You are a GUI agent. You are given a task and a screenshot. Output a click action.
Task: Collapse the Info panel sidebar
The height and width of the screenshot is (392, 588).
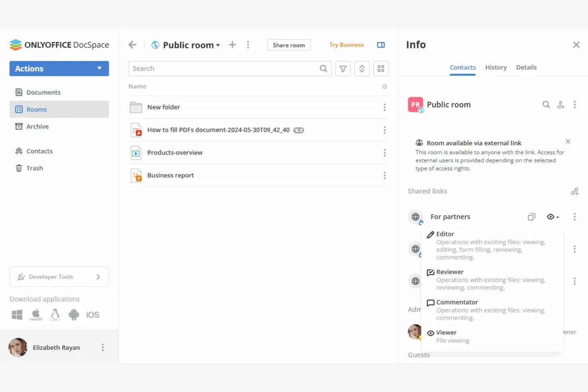576,44
